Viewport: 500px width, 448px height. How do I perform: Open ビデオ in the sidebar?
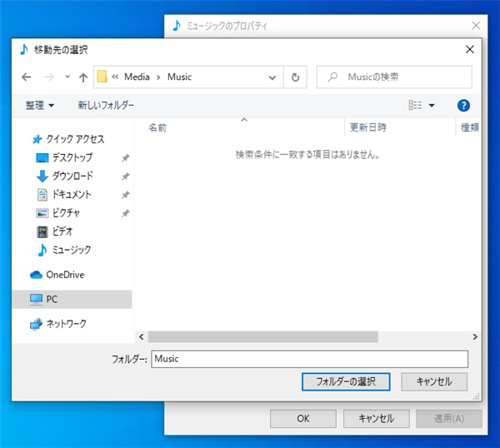coord(62,231)
